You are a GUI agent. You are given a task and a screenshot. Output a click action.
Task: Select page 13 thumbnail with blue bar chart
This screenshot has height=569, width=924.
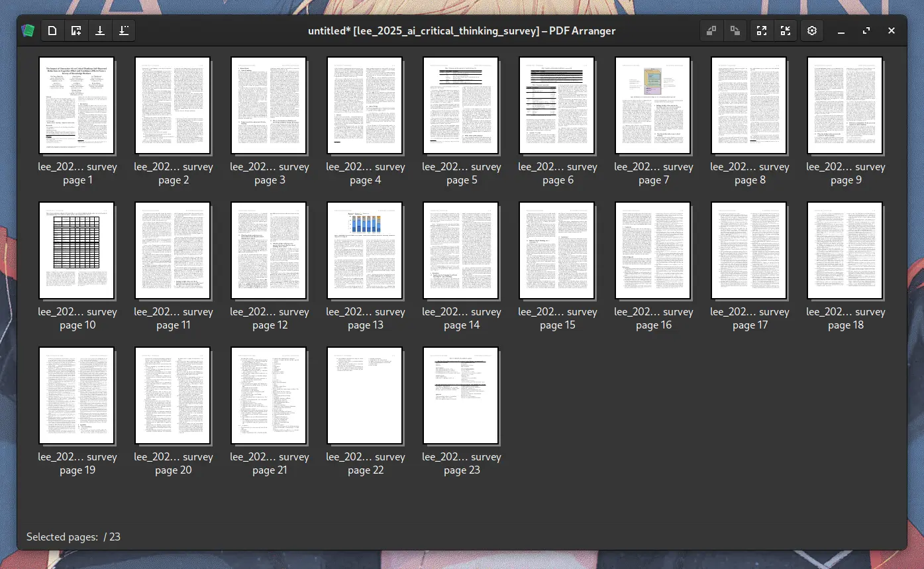(x=365, y=250)
